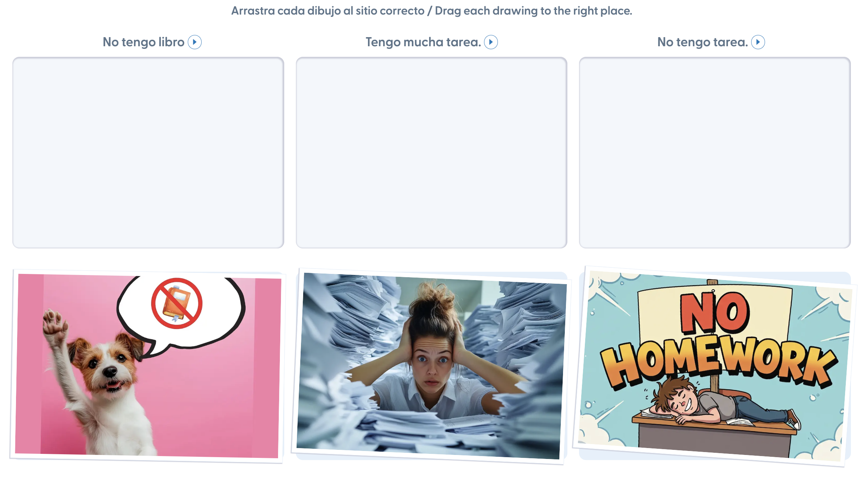
Task: Click the empty box under "No tengo libro"
Action: [x=148, y=153]
